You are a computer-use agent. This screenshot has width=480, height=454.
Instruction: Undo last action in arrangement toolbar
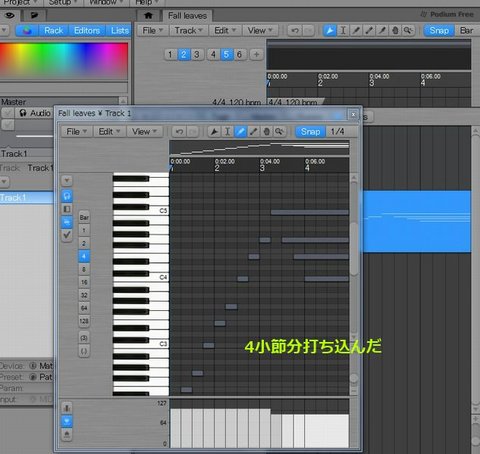click(295, 31)
